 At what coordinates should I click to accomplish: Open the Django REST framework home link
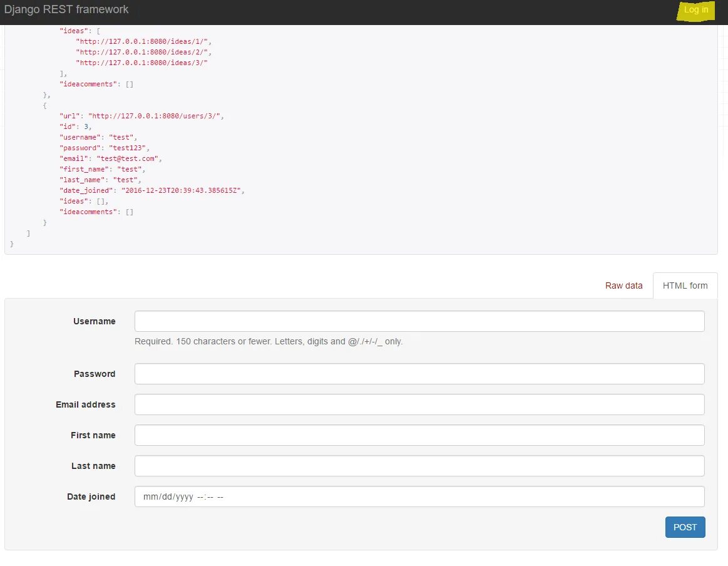66,10
